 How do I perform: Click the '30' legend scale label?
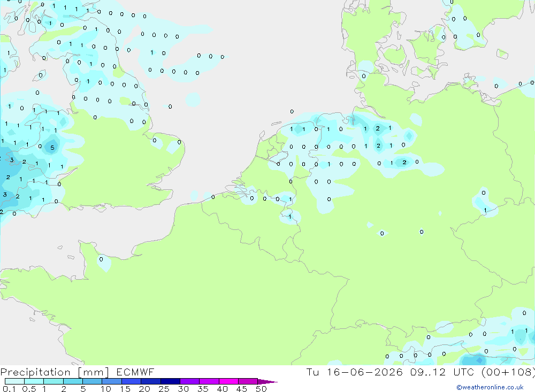(183, 389)
